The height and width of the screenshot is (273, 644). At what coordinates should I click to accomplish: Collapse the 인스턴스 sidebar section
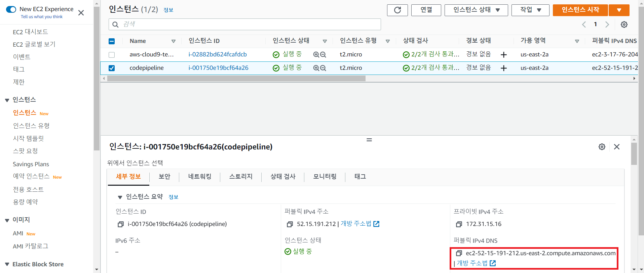(7, 100)
